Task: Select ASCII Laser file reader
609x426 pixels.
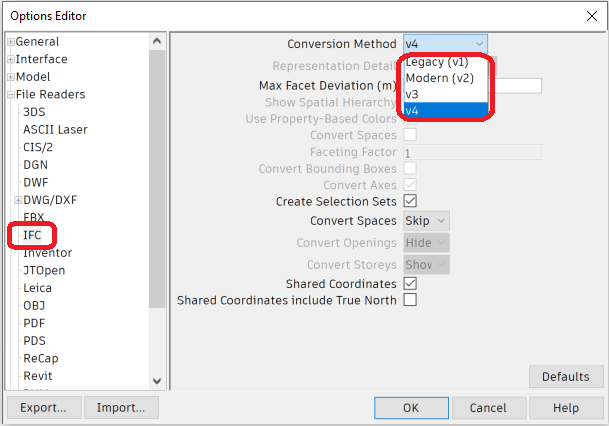Action: point(55,130)
